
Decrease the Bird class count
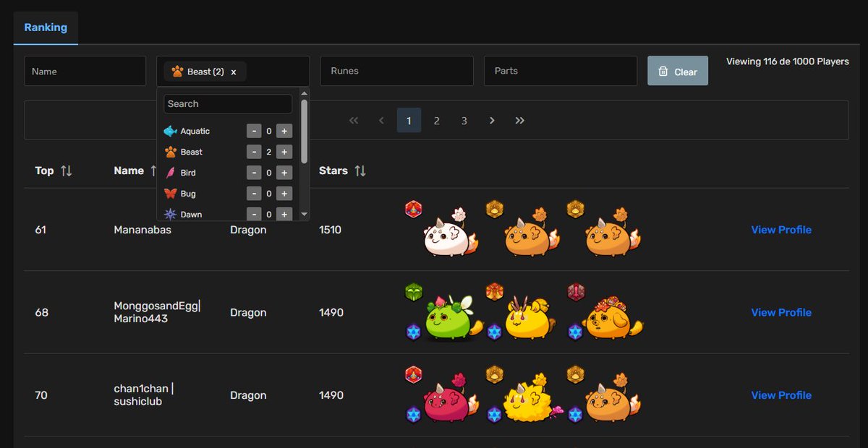coord(254,173)
